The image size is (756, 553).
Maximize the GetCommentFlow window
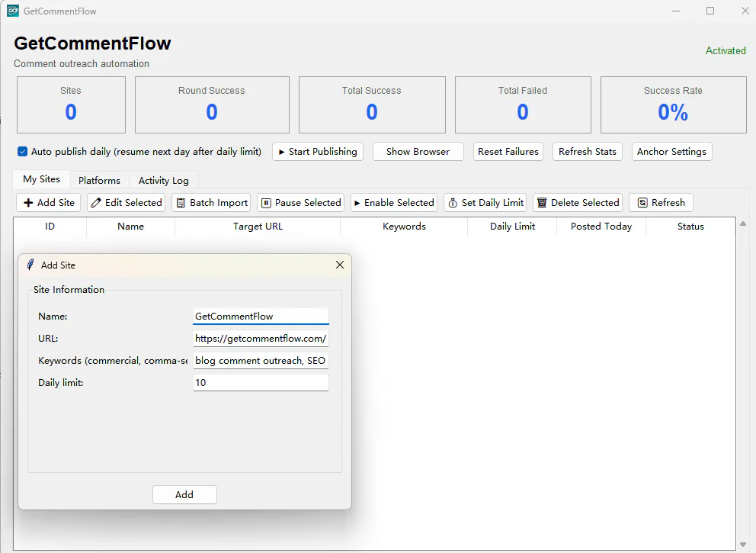pyautogui.click(x=710, y=11)
